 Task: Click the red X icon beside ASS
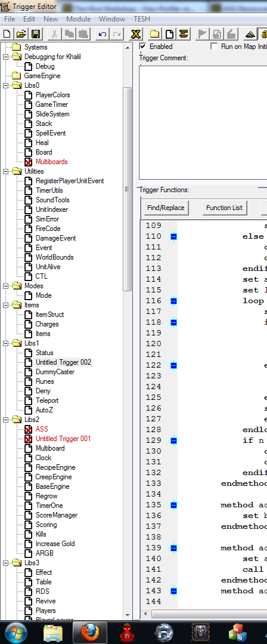coord(28,429)
